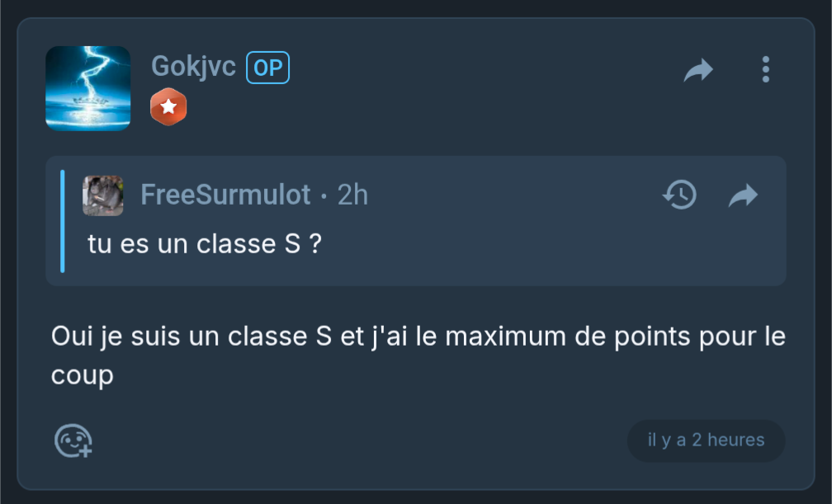832x504 pixels.
Task: Click empty space right of quoted question
Action: pos(531,244)
